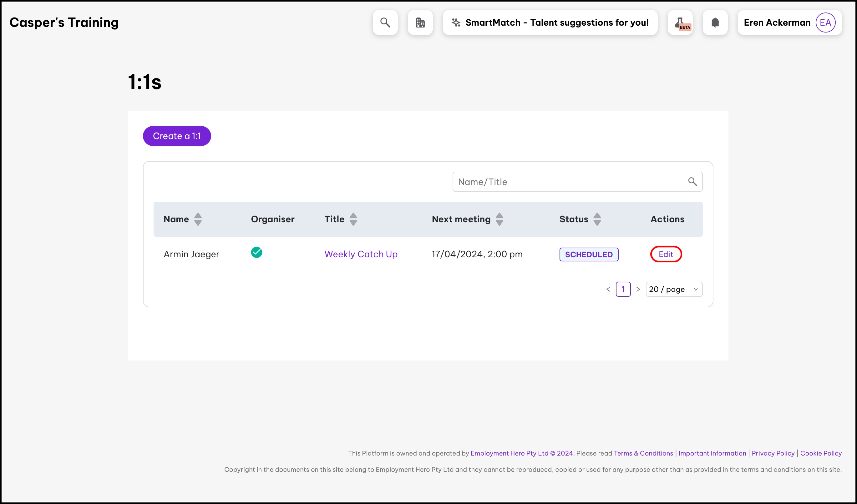Image resolution: width=857 pixels, height=504 pixels.
Task: Select page 1 in the pagination
Action: [x=623, y=289]
